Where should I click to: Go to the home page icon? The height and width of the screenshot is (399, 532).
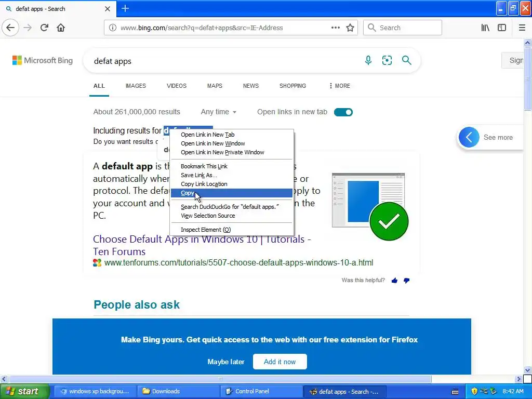click(61, 28)
